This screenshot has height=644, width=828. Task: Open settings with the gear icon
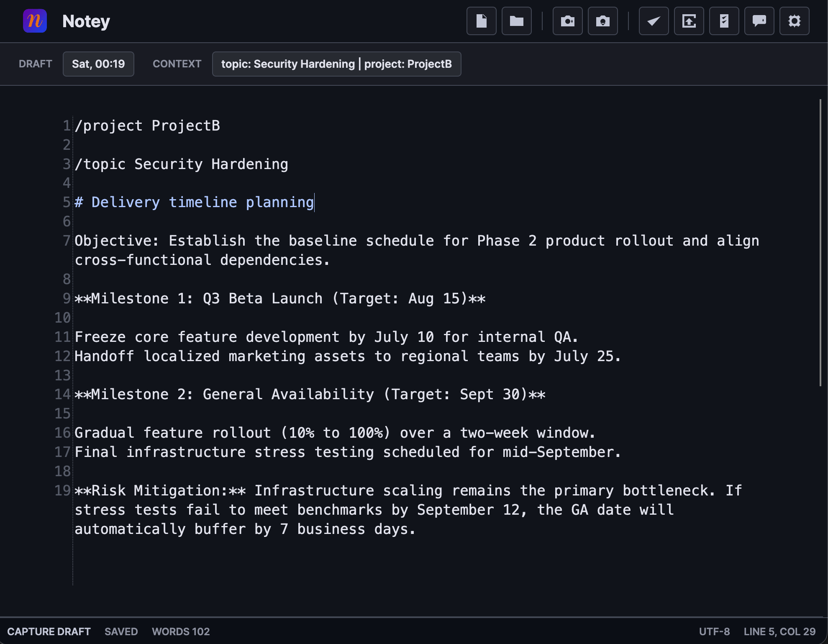(795, 21)
